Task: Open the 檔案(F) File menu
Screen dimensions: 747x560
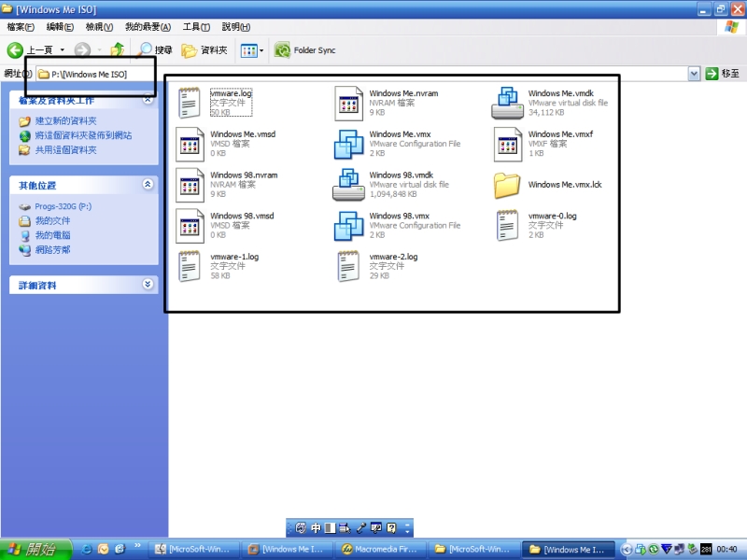Action: tap(21, 27)
